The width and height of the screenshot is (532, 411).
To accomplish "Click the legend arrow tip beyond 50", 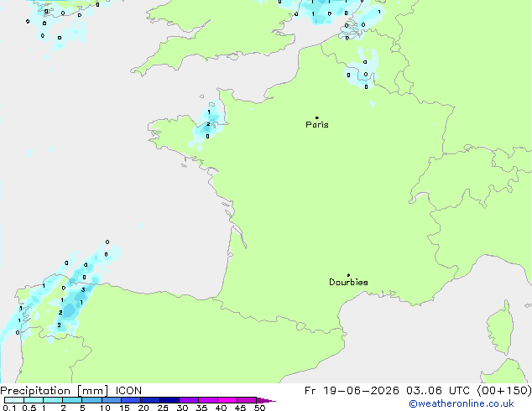I will click(266, 400).
